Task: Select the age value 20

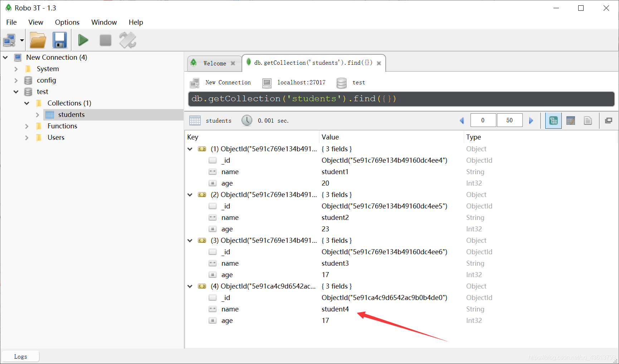Action: [x=325, y=183]
